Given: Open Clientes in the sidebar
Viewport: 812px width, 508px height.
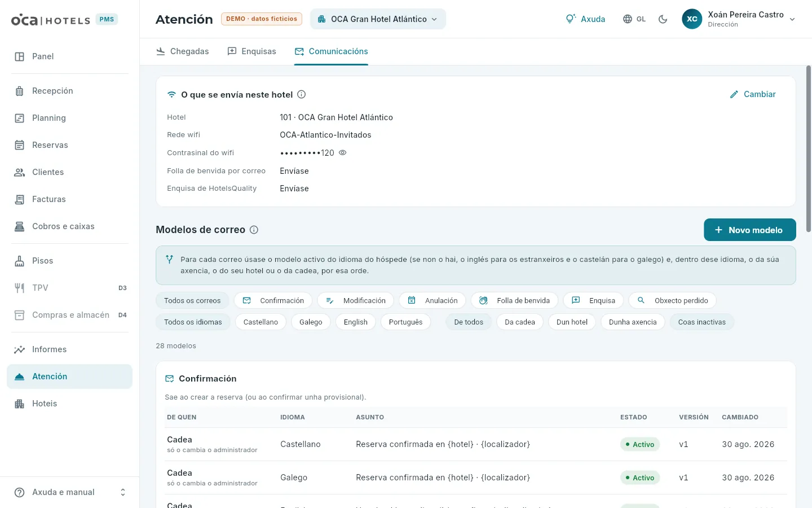Looking at the screenshot, I should (x=69, y=172).
